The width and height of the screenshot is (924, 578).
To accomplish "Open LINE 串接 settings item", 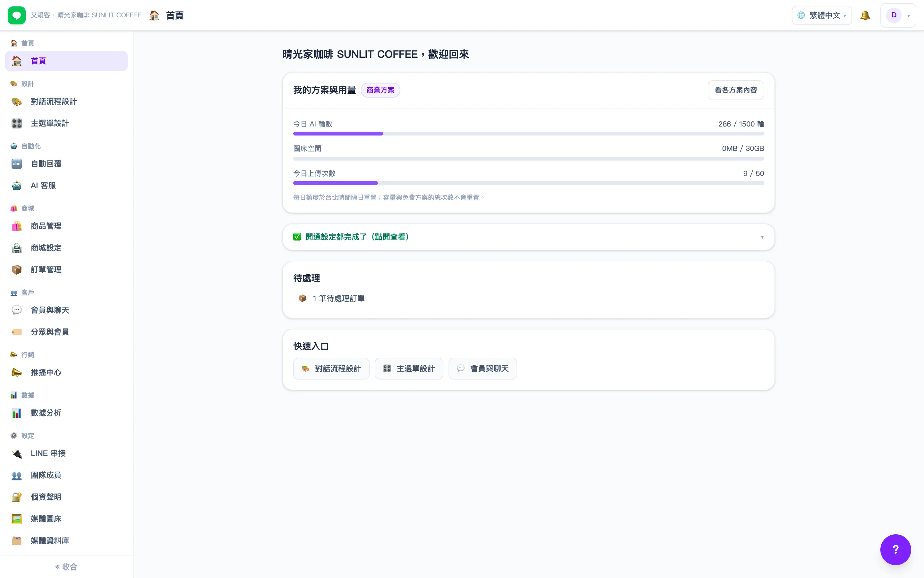I will (66, 453).
